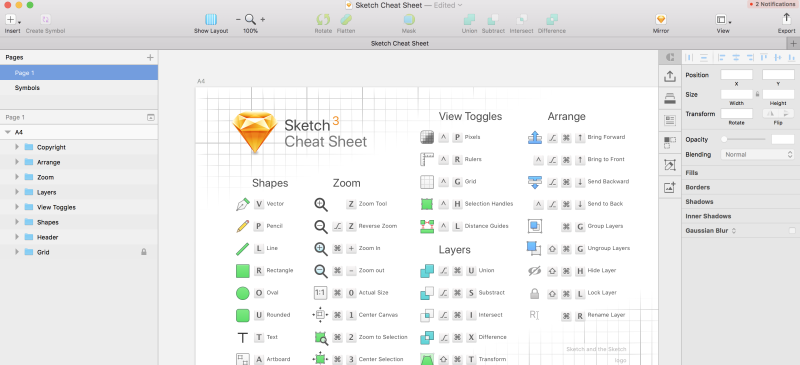The image size is (800, 365).
Task: Apply Mask from the toolbar
Action: [x=409, y=20]
